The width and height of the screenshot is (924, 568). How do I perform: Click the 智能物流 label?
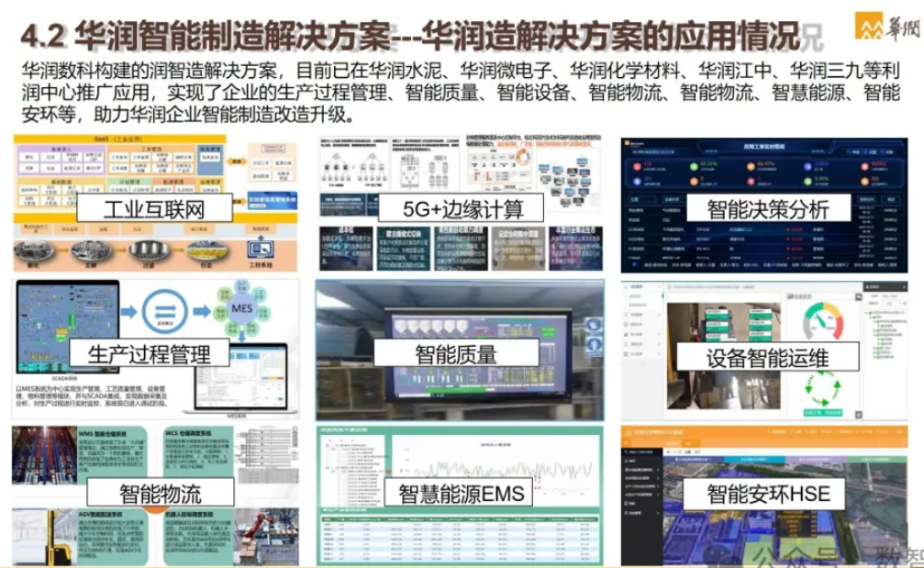coord(161,496)
